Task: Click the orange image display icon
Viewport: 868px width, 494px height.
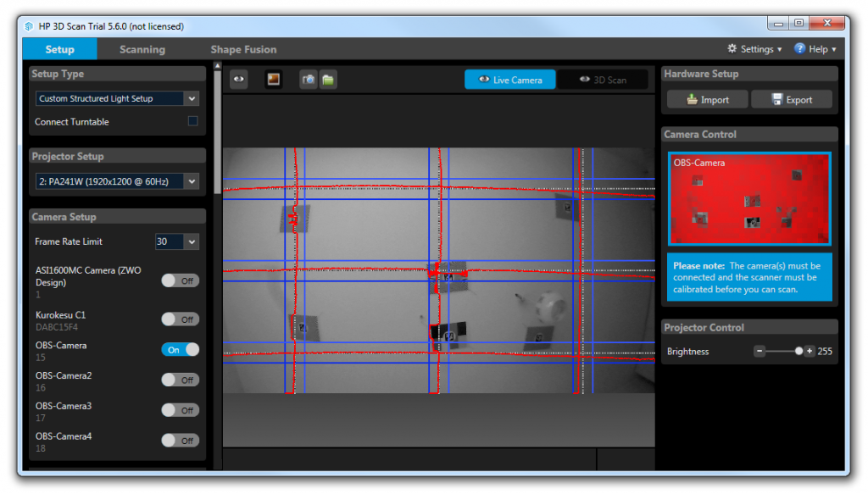Action: [x=274, y=79]
